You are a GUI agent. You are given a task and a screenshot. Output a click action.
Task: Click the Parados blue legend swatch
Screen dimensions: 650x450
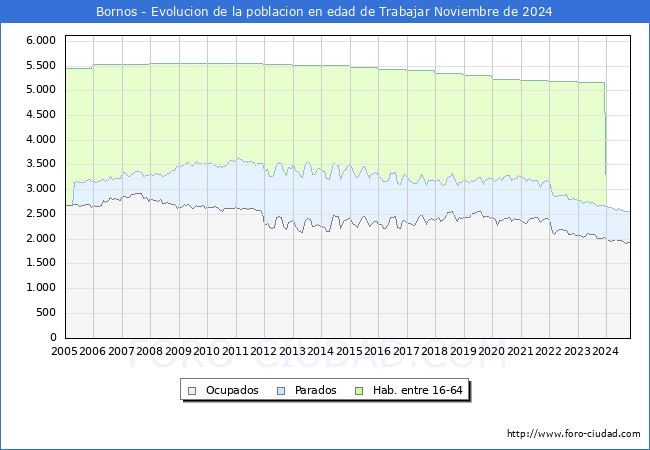click(x=281, y=391)
